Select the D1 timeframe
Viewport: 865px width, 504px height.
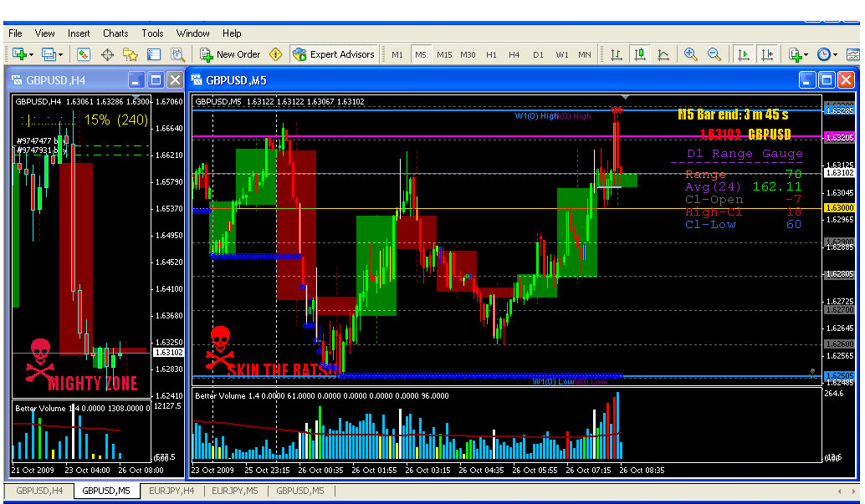[x=539, y=54]
